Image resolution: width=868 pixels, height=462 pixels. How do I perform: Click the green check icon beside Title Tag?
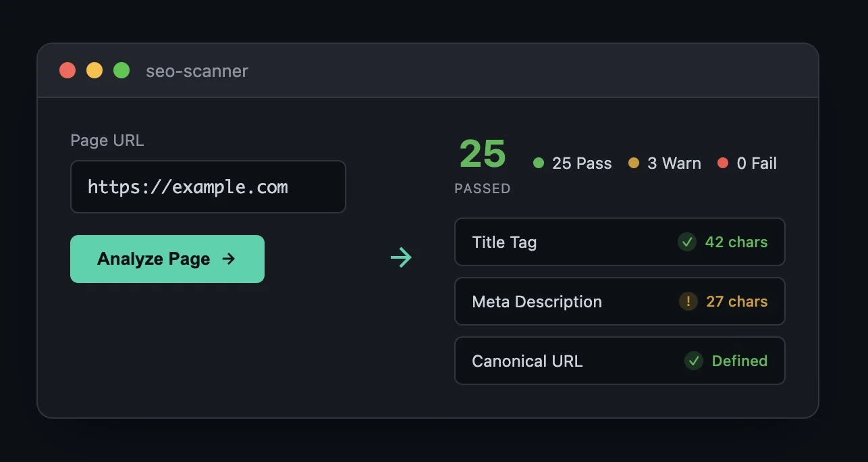click(686, 242)
